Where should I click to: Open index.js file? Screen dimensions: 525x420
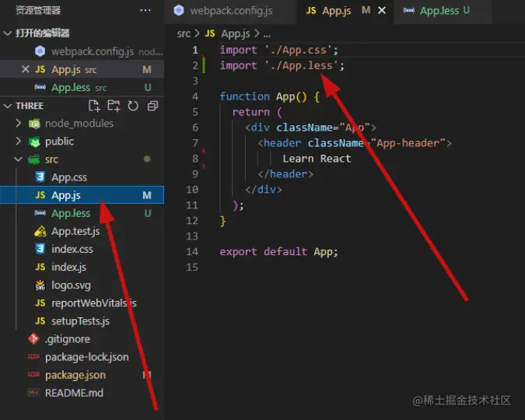(x=82, y=267)
